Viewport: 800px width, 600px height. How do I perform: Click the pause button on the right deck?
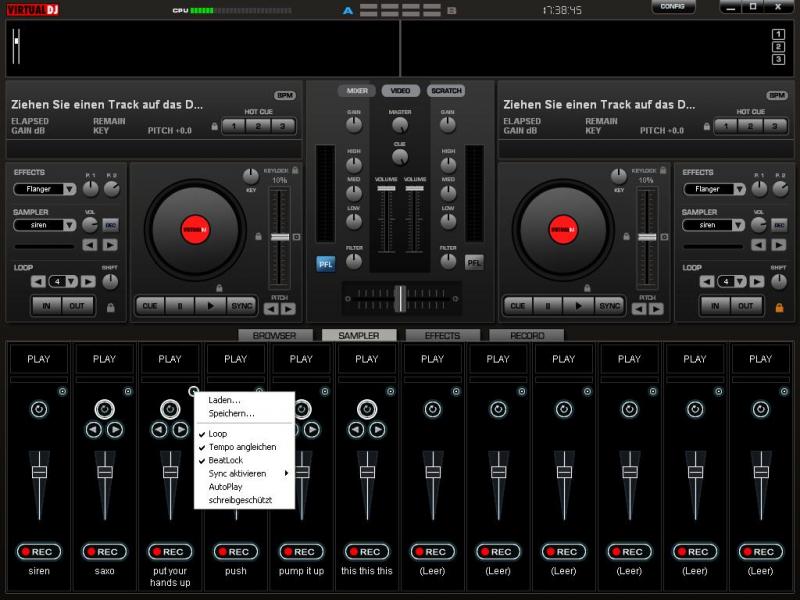[x=547, y=306]
